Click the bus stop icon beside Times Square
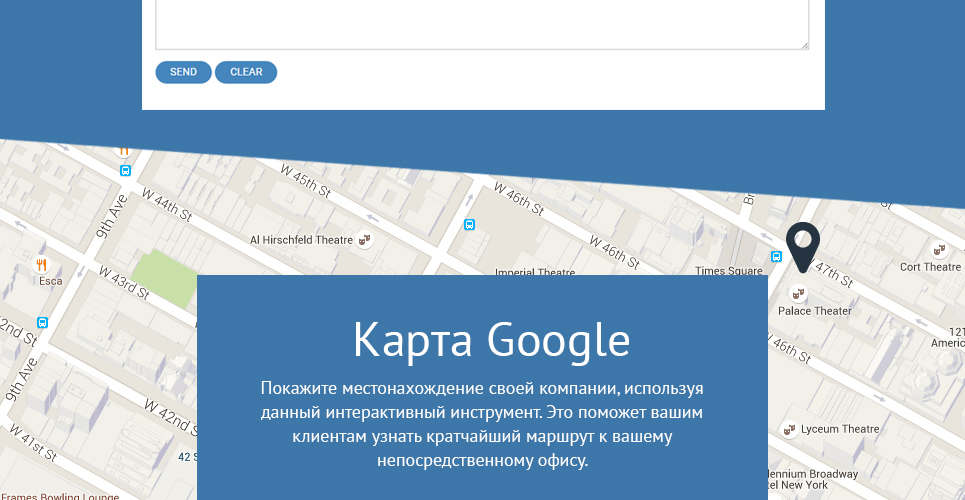Viewport: 965px width, 500px height. pos(776,256)
